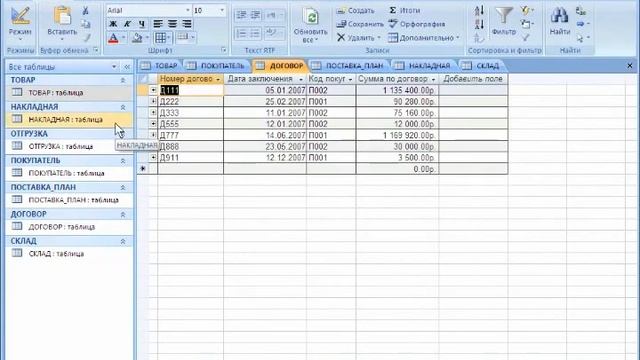Expand subdatasheet for row Д222
This screenshot has width=640, height=360.
click(153, 101)
